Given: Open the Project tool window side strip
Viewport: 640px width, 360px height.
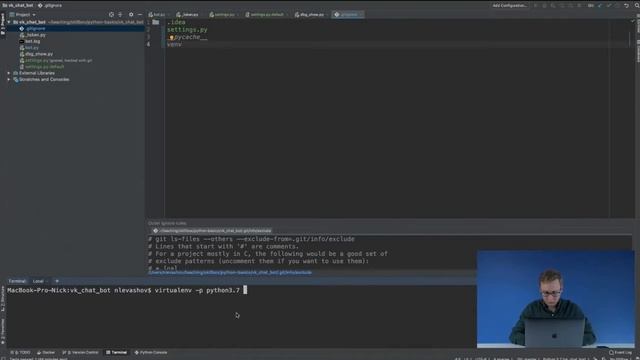Looking at the screenshot, I should 2,24.
